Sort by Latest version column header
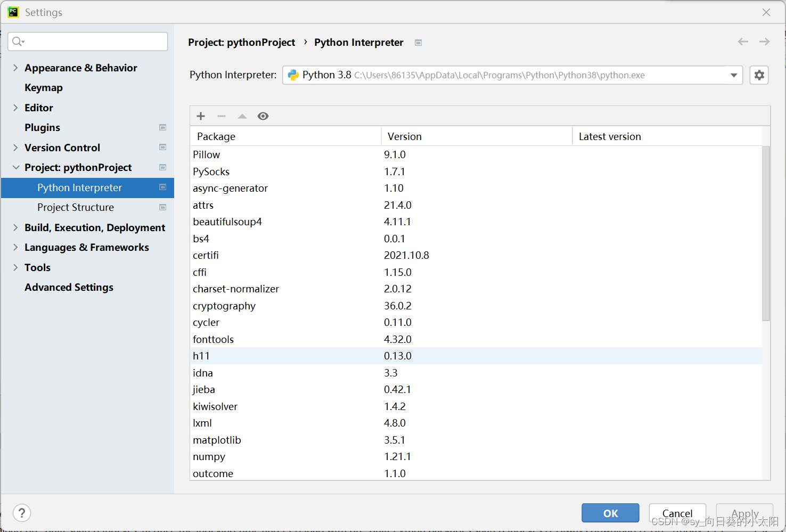 [667, 136]
